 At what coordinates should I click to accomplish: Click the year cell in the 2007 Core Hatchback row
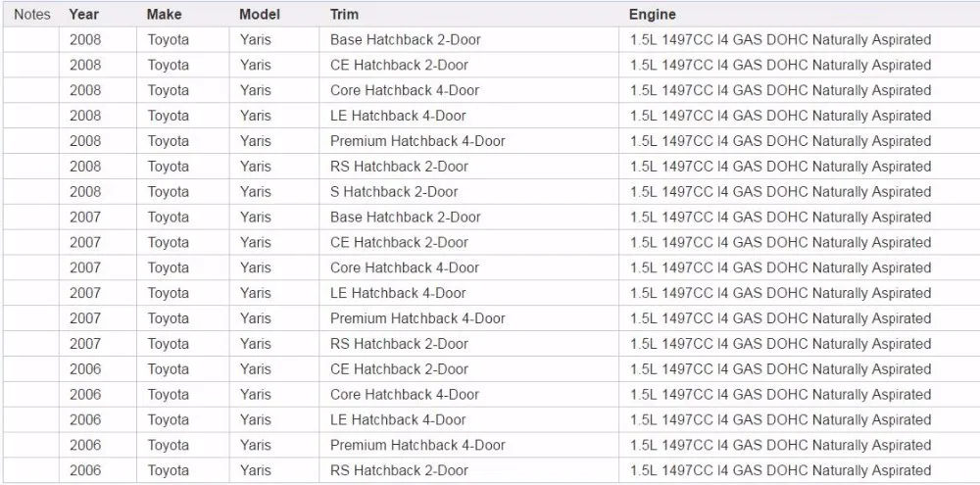click(98, 267)
